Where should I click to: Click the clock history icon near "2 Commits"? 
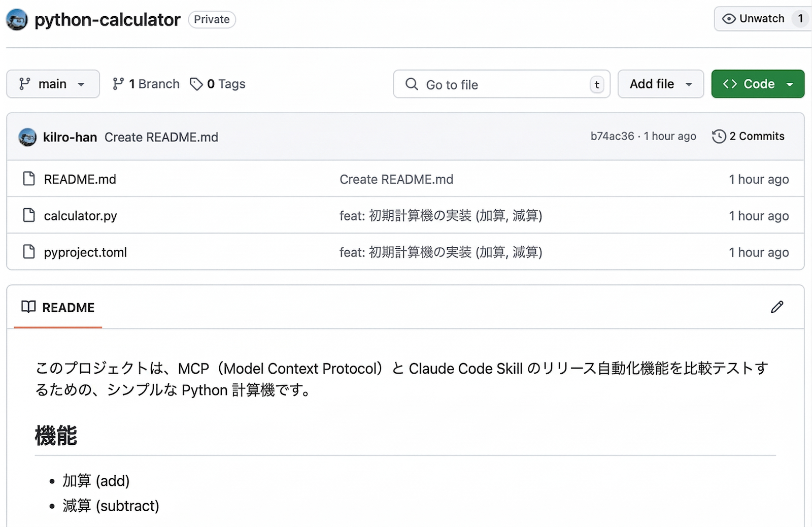coord(719,136)
